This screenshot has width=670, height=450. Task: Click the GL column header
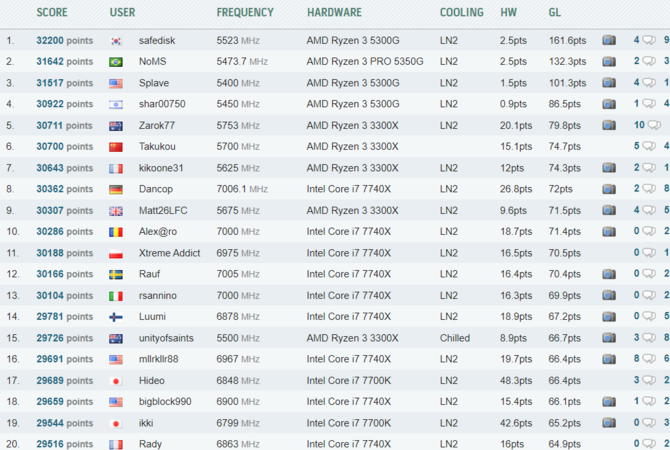(x=555, y=12)
